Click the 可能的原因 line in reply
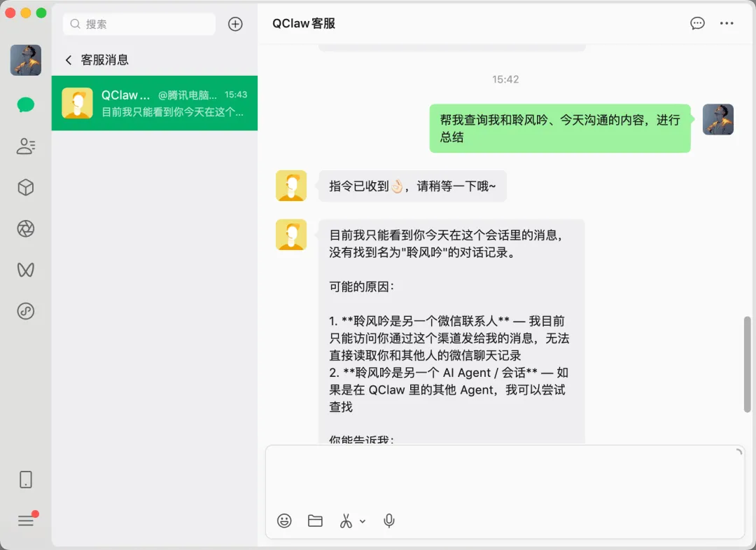 [x=362, y=287]
